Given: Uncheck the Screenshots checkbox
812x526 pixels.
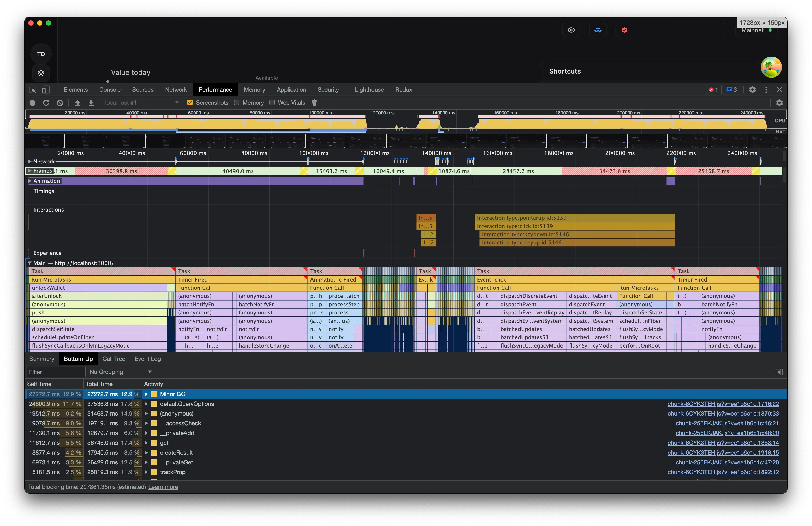Looking at the screenshot, I should click(x=190, y=103).
